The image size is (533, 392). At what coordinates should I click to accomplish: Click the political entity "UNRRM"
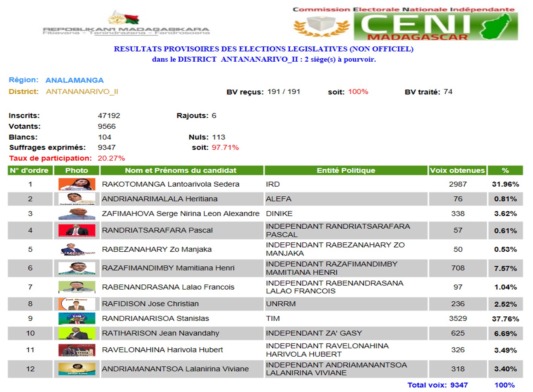(x=281, y=304)
